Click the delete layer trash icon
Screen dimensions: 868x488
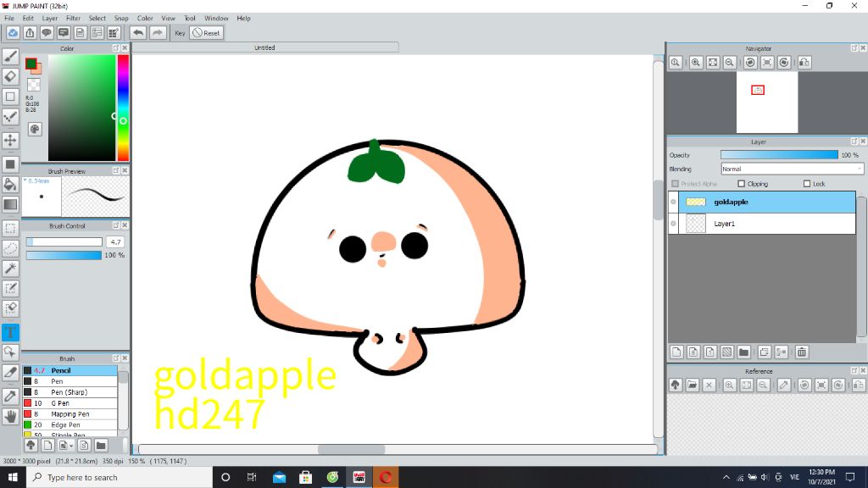click(802, 352)
